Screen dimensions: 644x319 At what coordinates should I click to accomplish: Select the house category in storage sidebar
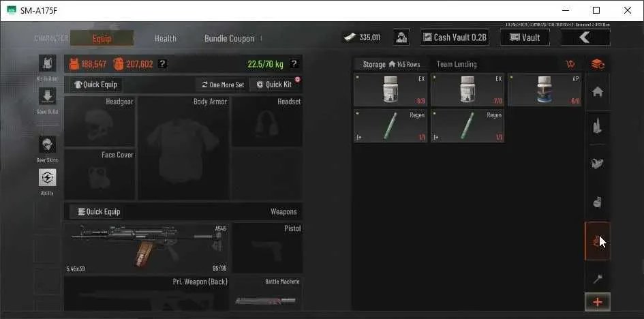(x=598, y=92)
